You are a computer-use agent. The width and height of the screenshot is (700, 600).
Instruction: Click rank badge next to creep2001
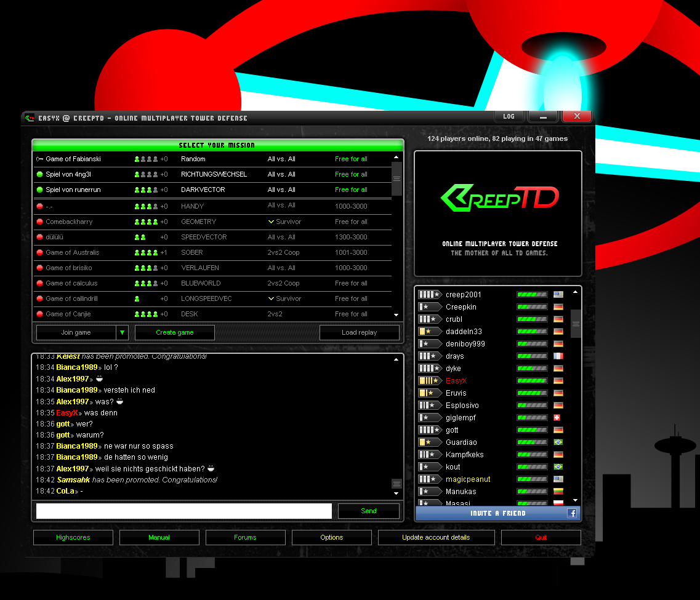[429, 294]
